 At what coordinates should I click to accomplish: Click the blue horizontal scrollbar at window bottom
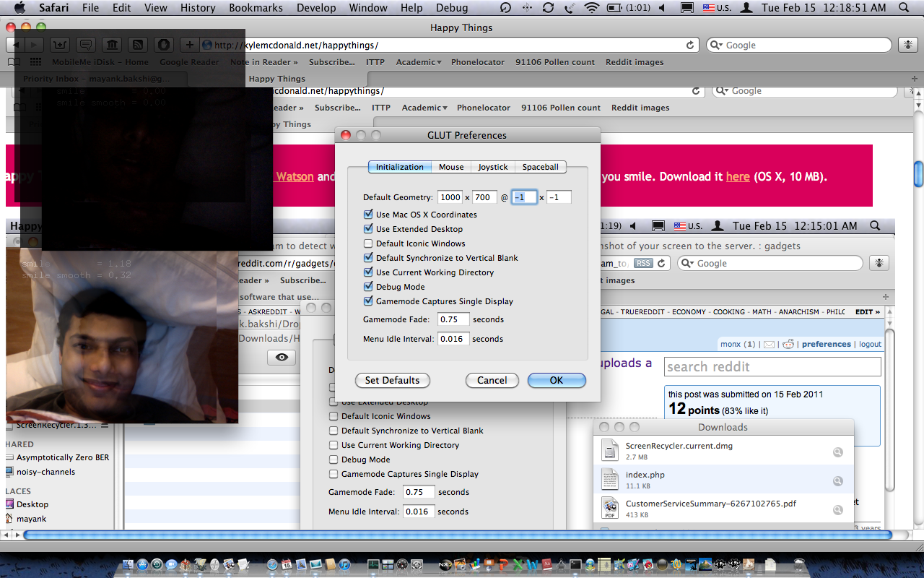pyautogui.click(x=457, y=535)
